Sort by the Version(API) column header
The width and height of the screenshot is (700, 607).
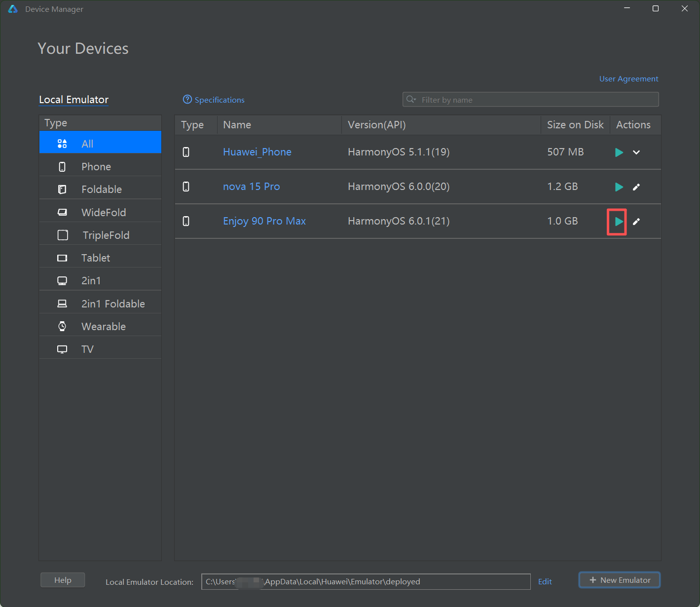pos(441,125)
